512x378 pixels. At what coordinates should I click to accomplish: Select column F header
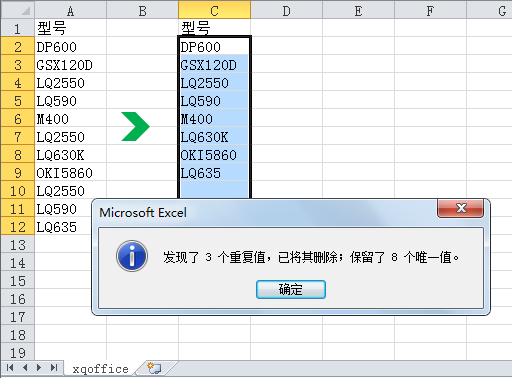coord(430,10)
